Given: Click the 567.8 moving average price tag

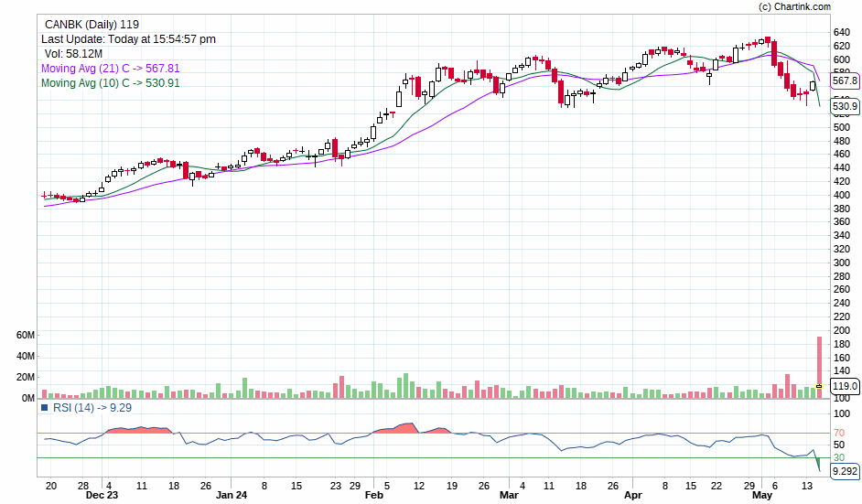Looking at the screenshot, I should (845, 80).
